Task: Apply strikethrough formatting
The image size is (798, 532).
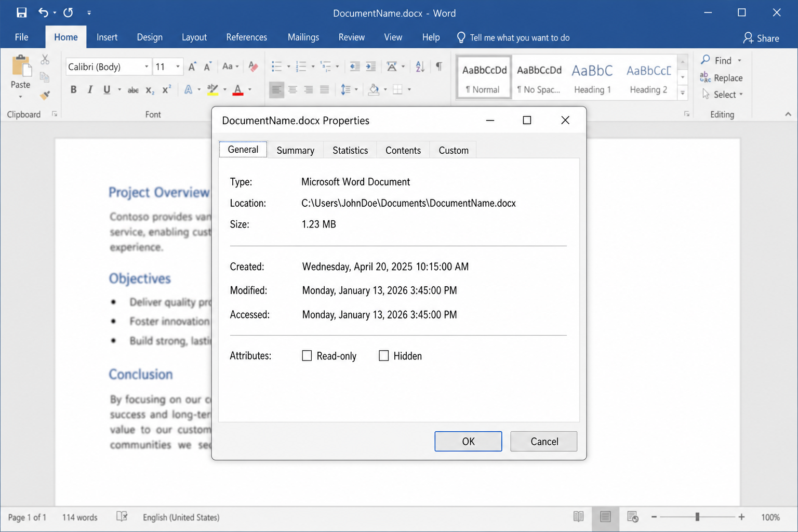Action: click(133, 90)
